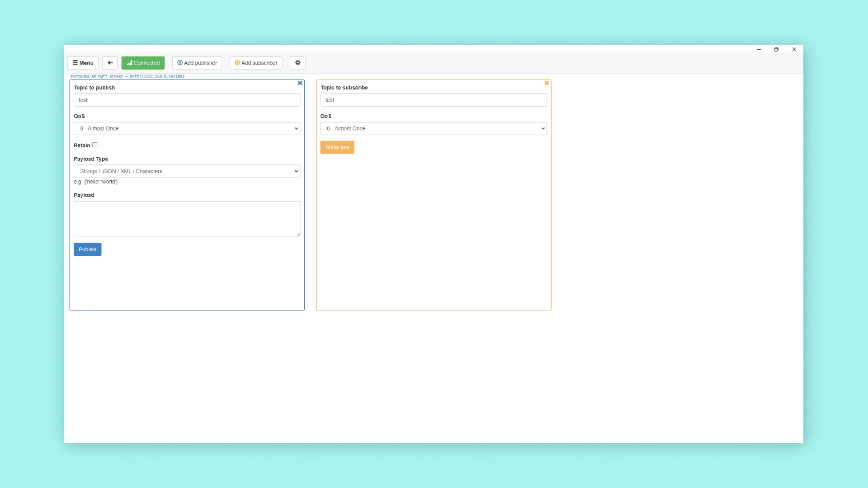Open the hamburger Menu button

pos(83,63)
